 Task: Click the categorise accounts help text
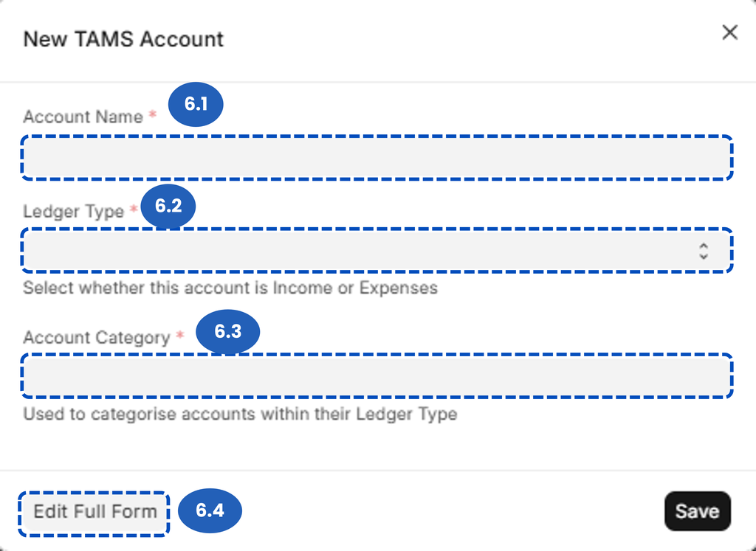tap(240, 414)
